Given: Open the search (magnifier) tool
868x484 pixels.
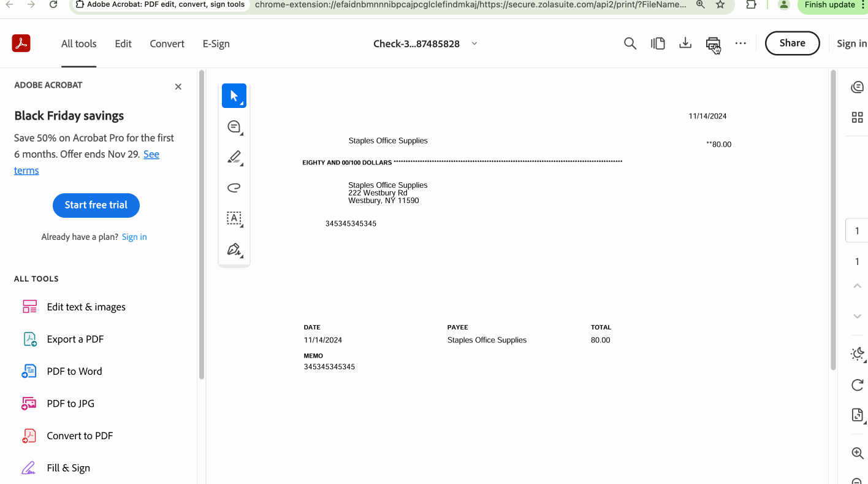Looking at the screenshot, I should pos(630,44).
